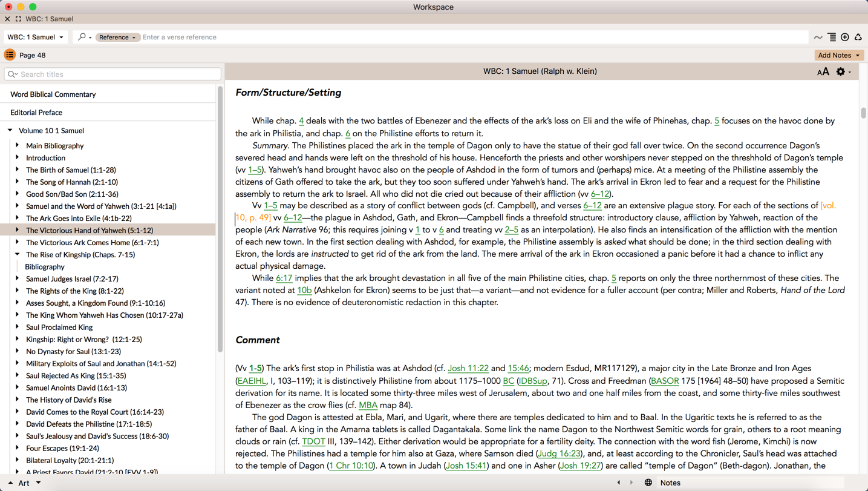Click the tilde sync scrolling icon
This screenshot has width=868, height=491.
pyautogui.click(x=818, y=38)
